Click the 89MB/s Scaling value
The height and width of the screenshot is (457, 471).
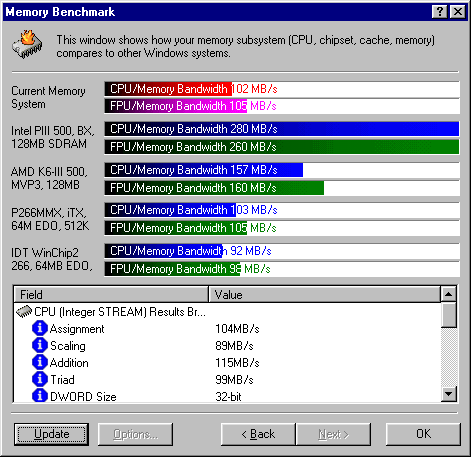(x=234, y=346)
